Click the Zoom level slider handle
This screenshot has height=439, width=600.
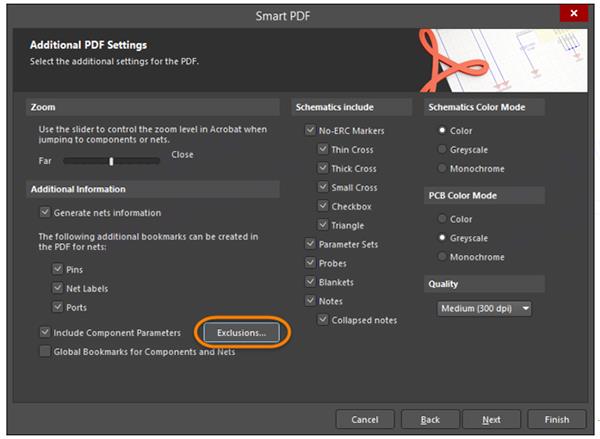[x=111, y=161]
